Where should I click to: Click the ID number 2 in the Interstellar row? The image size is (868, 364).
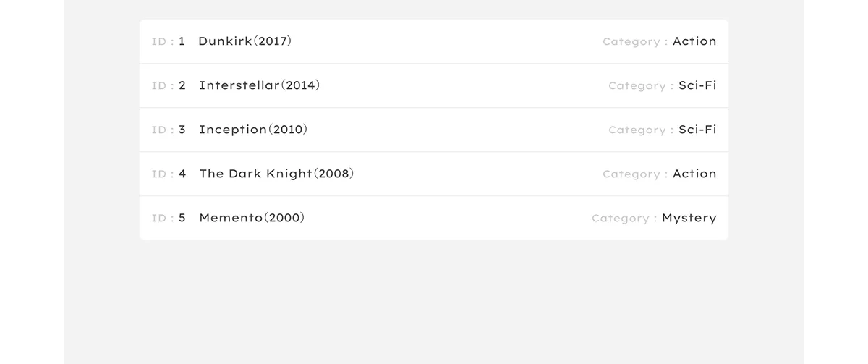(x=182, y=85)
